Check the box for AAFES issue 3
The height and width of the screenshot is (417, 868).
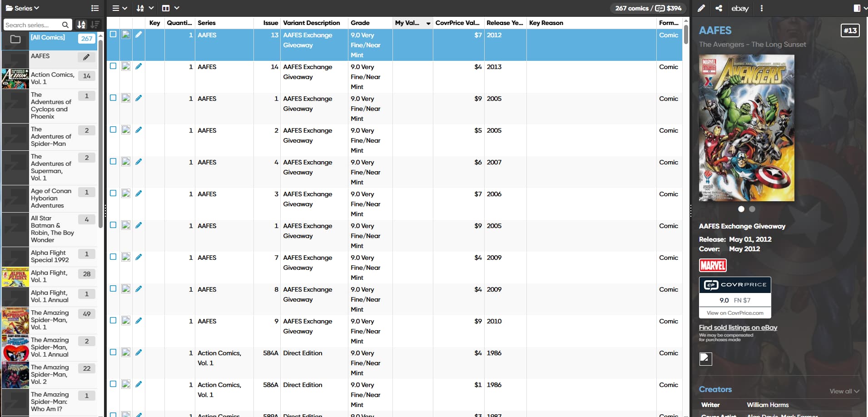[x=113, y=193]
